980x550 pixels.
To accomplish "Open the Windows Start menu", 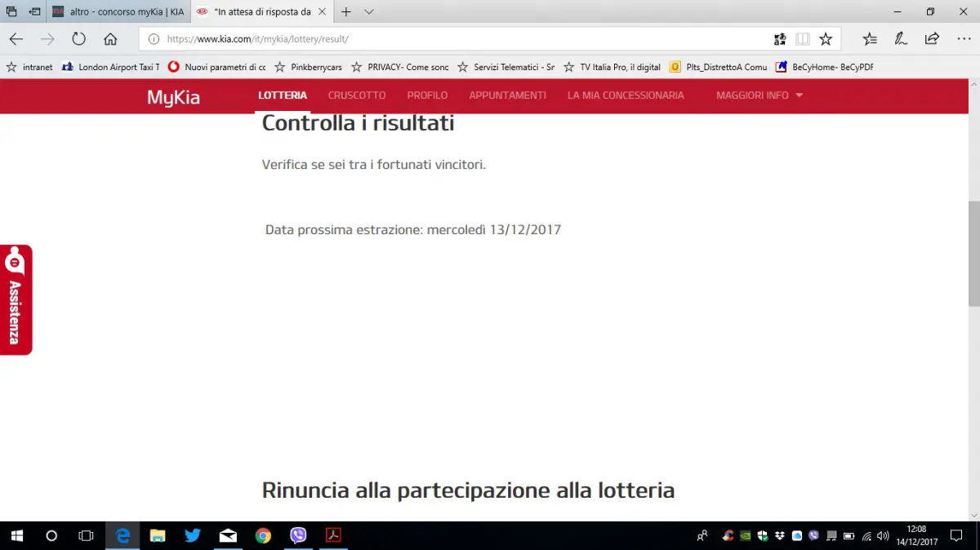I will click(16, 535).
